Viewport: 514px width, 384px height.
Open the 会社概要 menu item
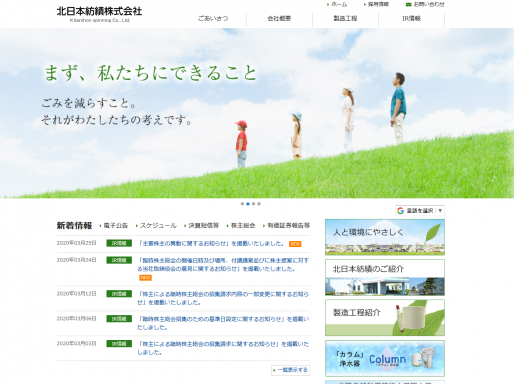click(279, 19)
